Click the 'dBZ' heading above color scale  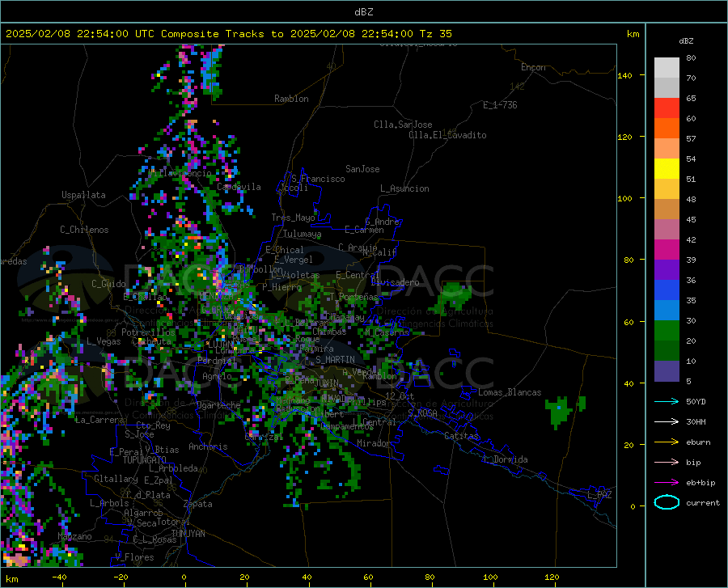click(x=686, y=40)
